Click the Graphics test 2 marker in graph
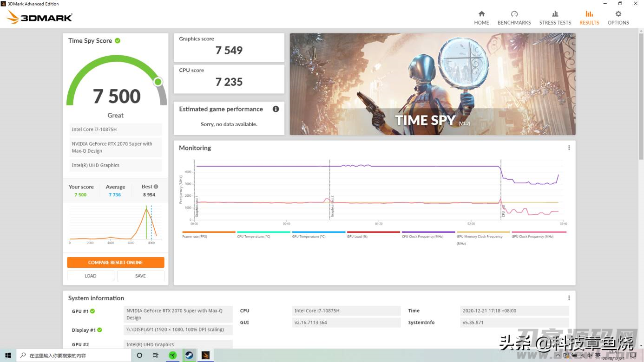This screenshot has width=644, height=362. point(332,206)
